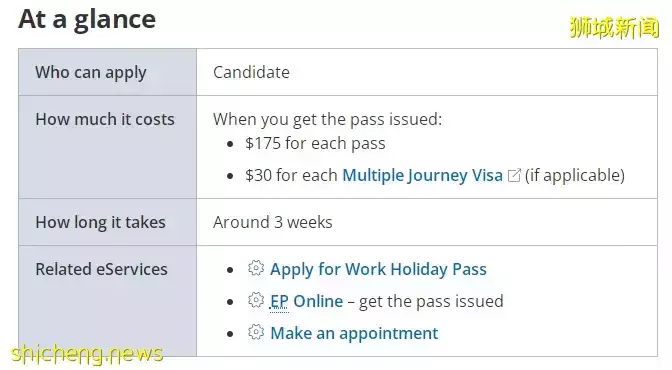
Task: Click the 'At a glance' heading
Action: click(x=87, y=20)
